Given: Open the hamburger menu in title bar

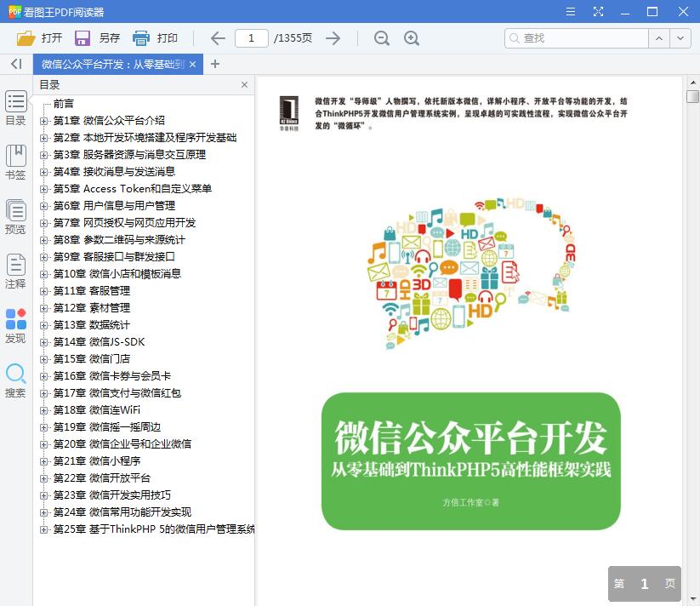Looking at the screenshot, I should click(571, 12).
